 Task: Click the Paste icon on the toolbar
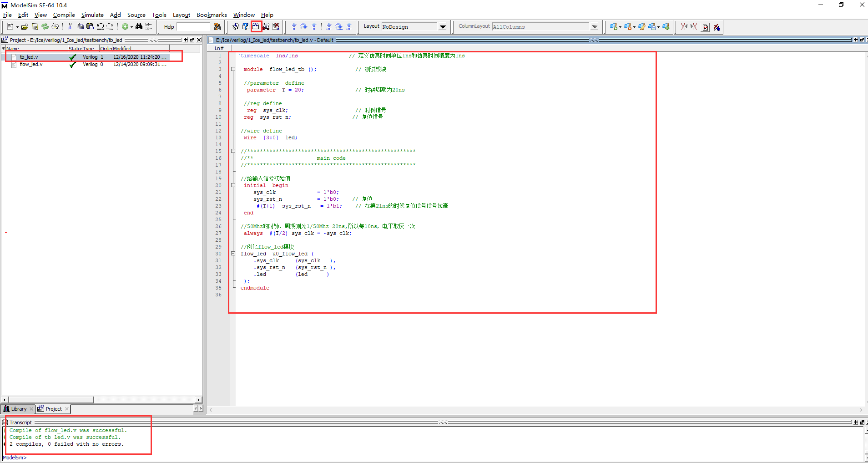point(90,26)
